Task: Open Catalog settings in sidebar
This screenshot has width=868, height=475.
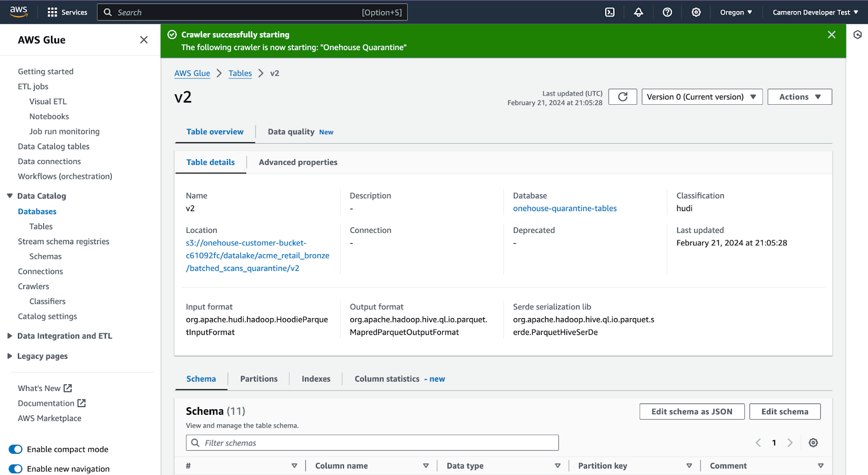Action: [x=47, y=316]
